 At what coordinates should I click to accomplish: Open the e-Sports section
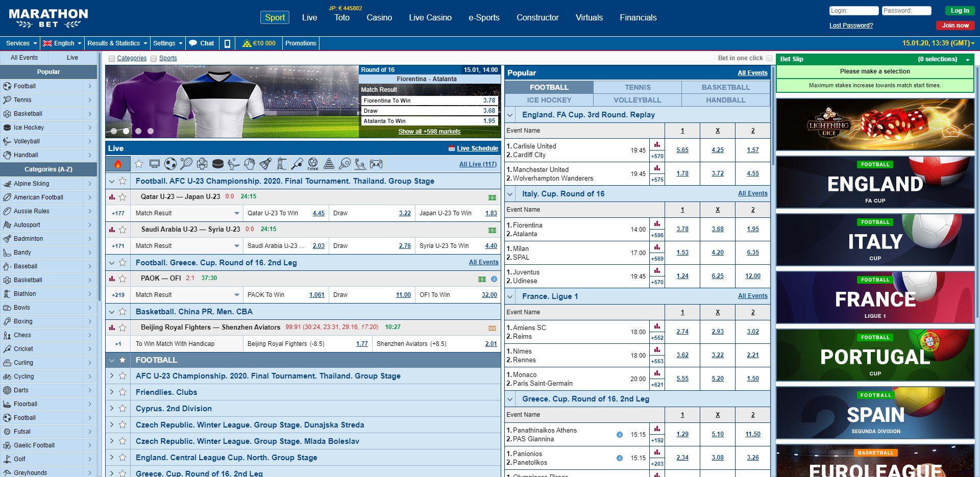(x=484, y=17)
